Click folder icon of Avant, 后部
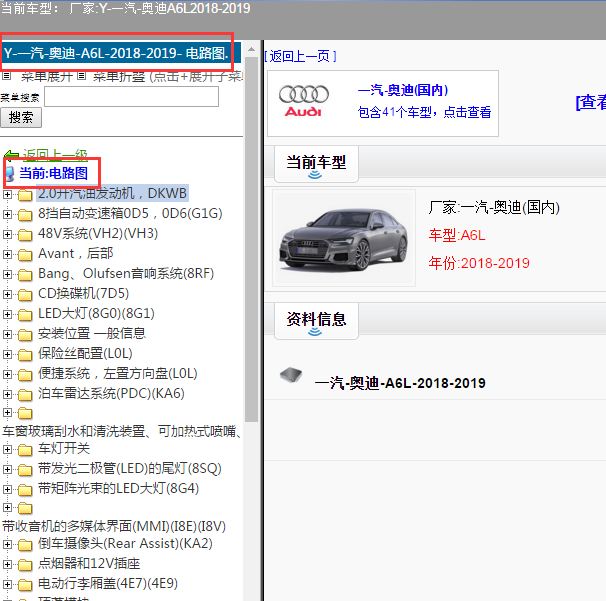606x601 pixels. click(25, 255)
